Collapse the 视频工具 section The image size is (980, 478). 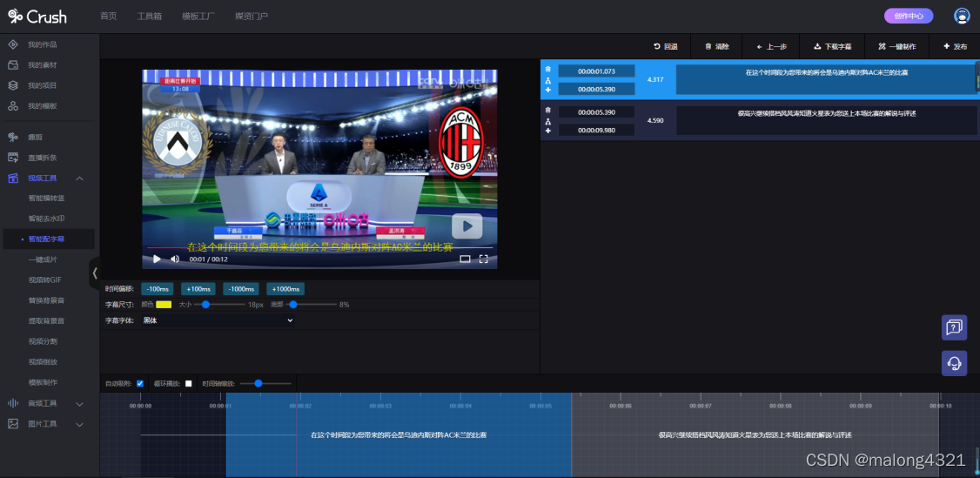(79, 178)
